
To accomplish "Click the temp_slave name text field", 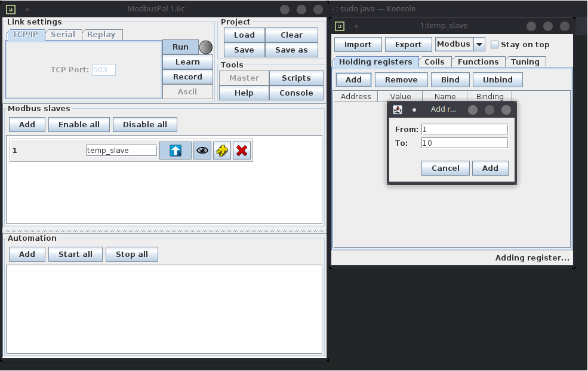I will click(121, 151).
